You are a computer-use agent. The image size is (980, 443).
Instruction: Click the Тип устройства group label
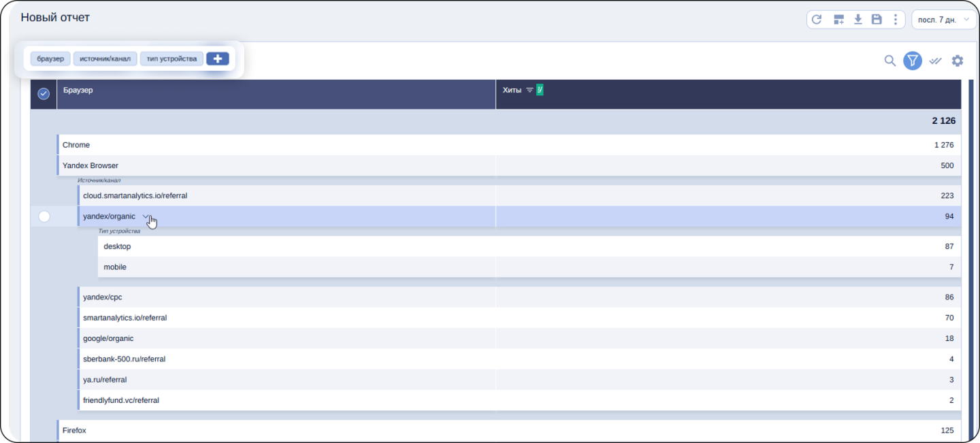(119, 231)
